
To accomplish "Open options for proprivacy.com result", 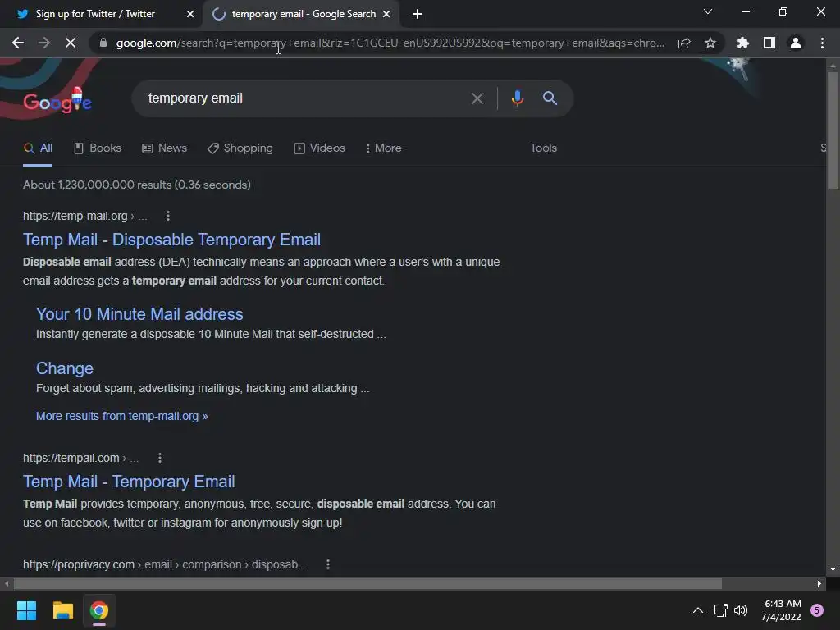I will point(328,564).
